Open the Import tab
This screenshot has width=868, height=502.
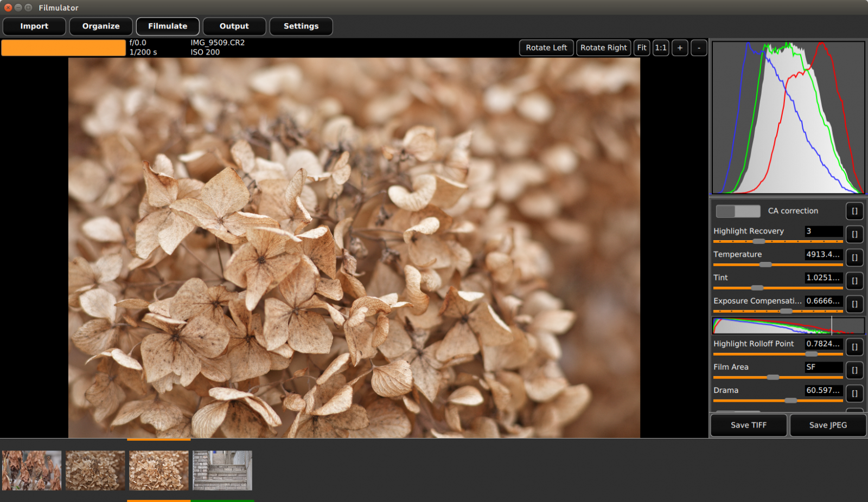click(34, 26)
